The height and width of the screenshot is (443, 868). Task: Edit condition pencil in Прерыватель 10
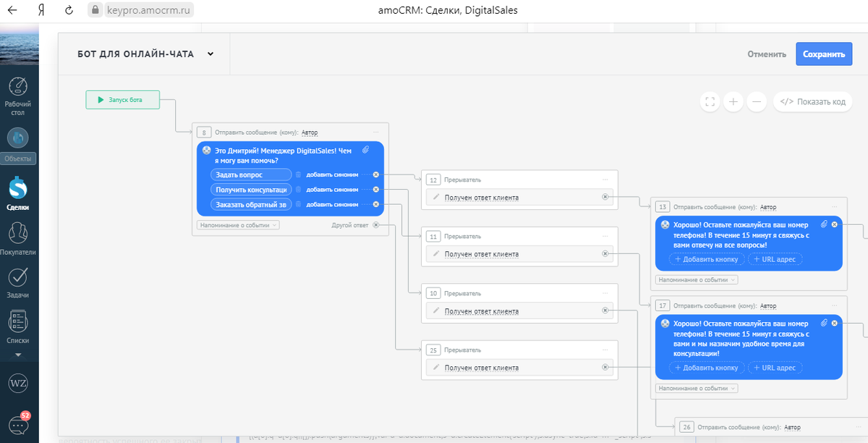(x=435, y=311)
